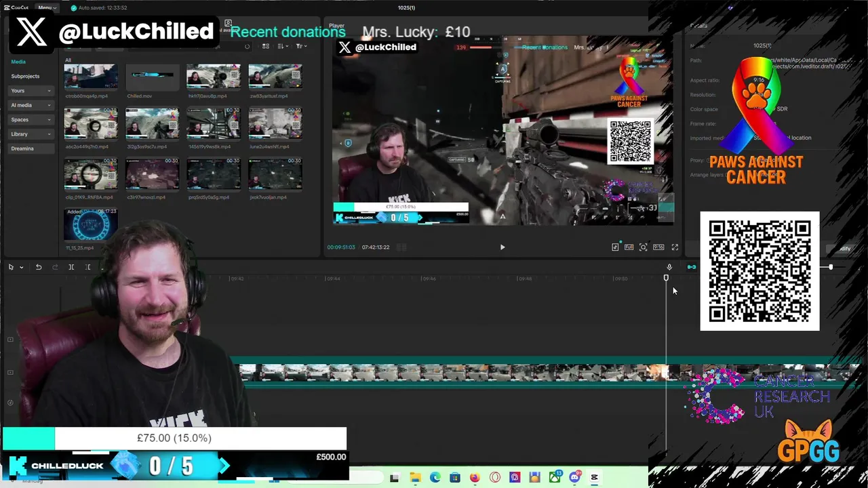Select jxok7vuoljan.mp4 thumbnail

[x=275, y=174]
